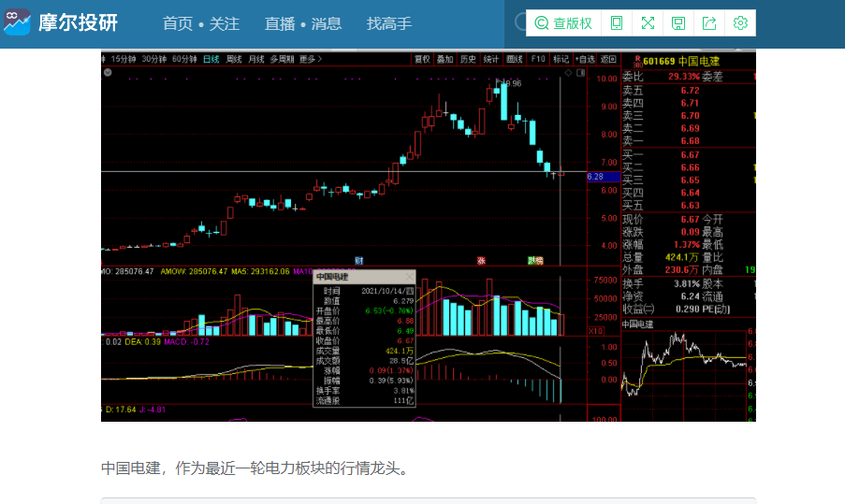Click the MA5: 293162.06 volume indicator label
Screen dimensions: 845x504
[260, 271]
